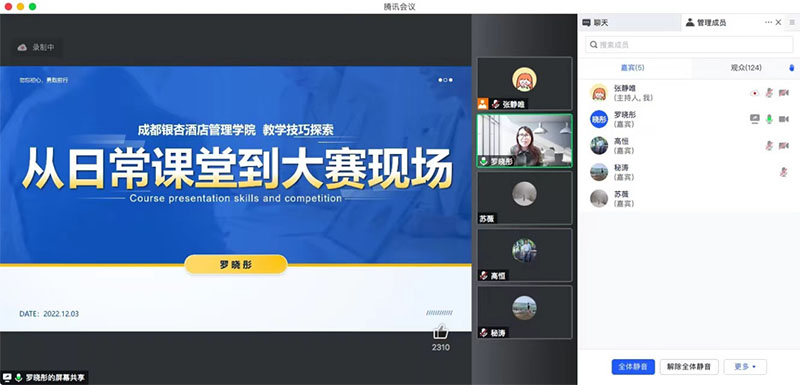Viewport: 800px width, 385px height.
Task: Unmute 高恒 in the member list
Action: coord(769,146)
